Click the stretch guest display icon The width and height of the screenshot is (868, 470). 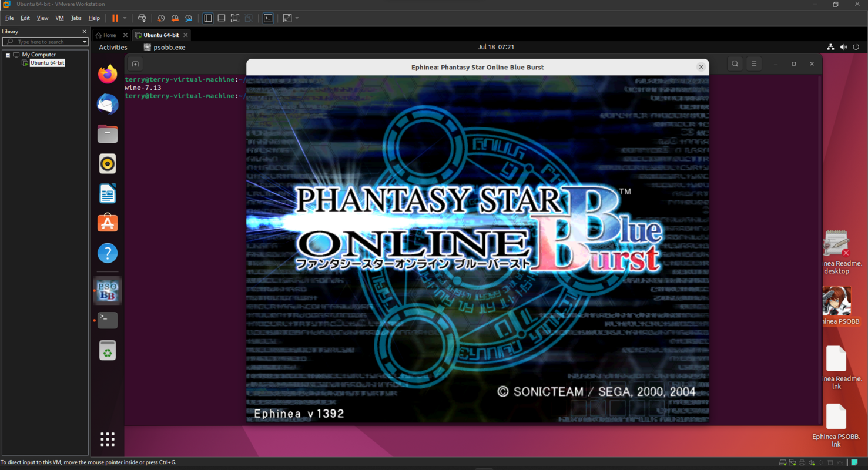click(287, 18)
